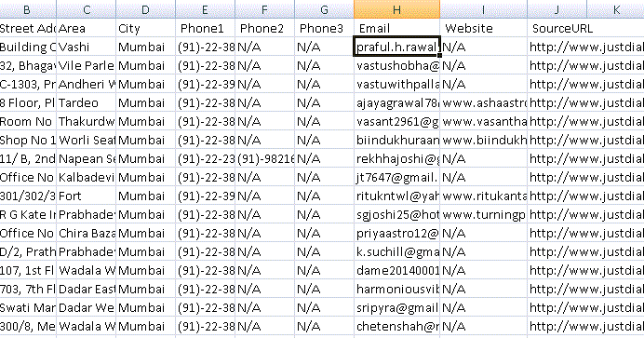
Task: Select the Fort area cell
Action: tap(87, 196)
